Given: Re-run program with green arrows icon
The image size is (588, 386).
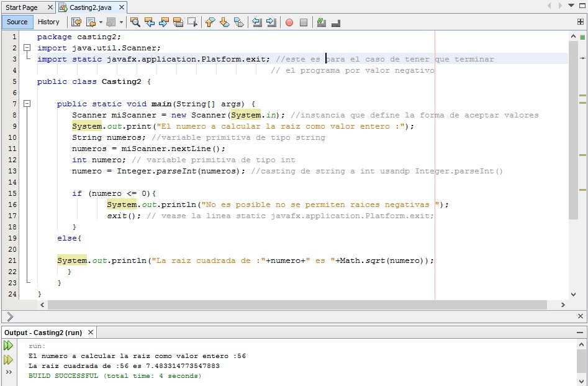Looking at the screenshot, I should 8,346.
